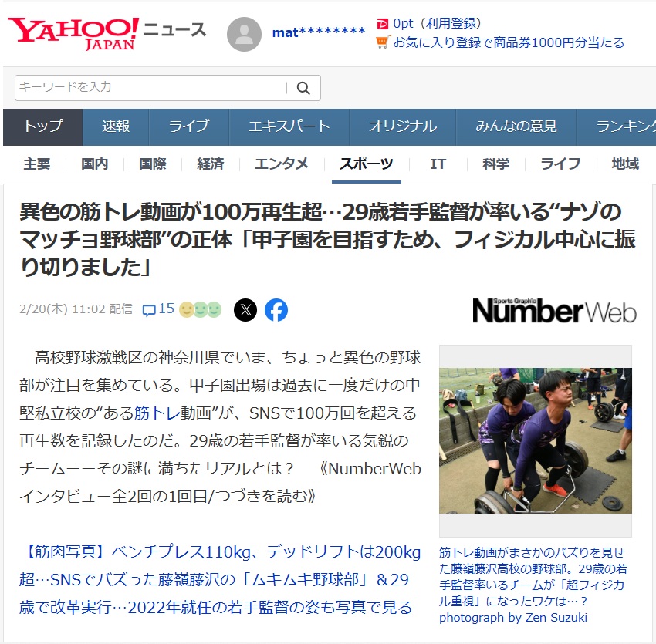656x644 pixels.
Task: Share the article on X
Action: click(x=245, y=310)
